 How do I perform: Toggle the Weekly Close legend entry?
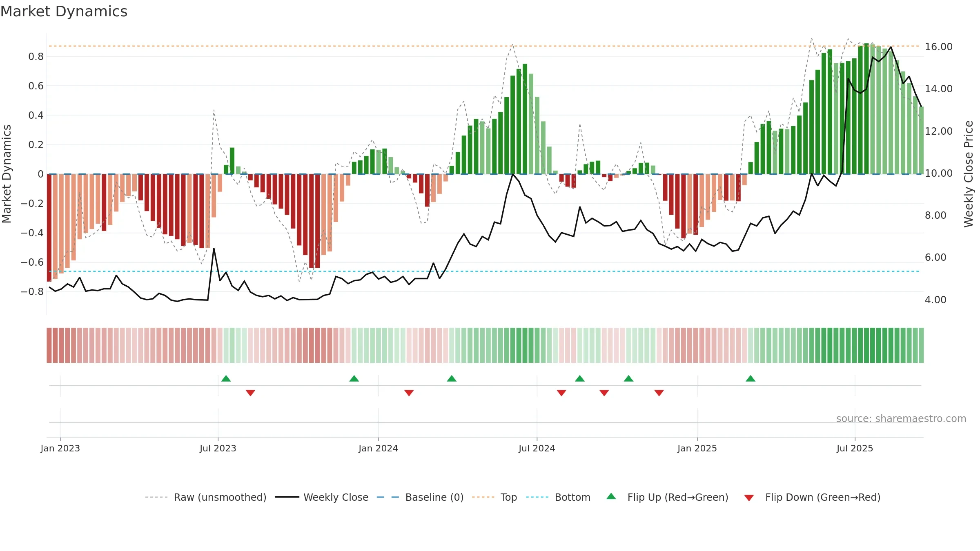pos(321,497)
